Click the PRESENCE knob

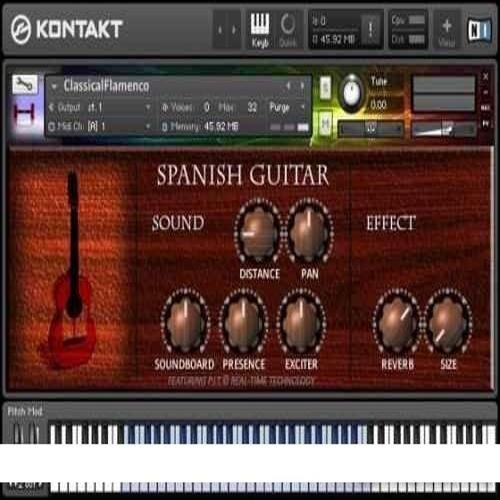point(244,322)
